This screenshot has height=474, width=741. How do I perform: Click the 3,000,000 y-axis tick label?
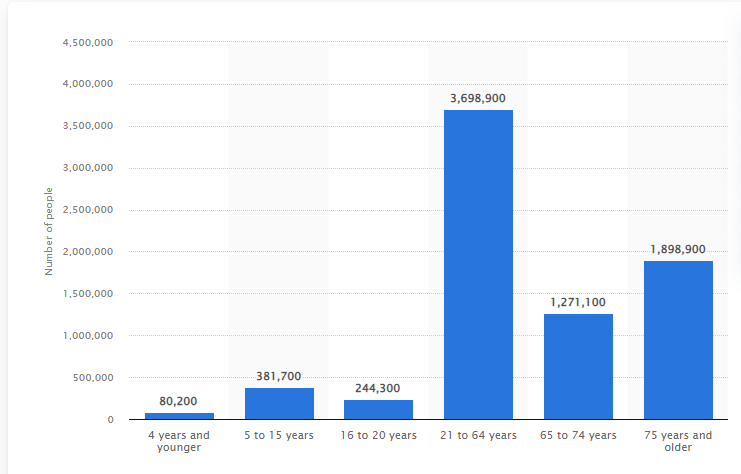tap(88, 168)
